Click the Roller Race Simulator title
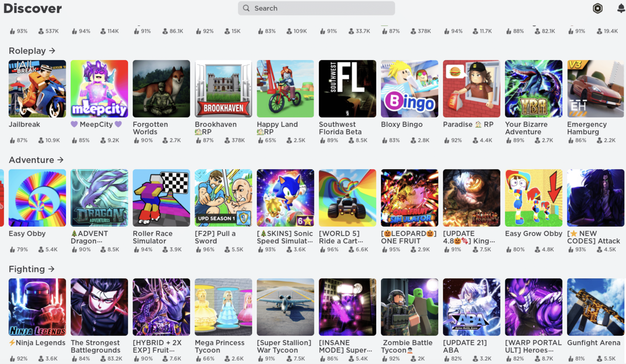Image resolution: width=626 pixels, height=364 pixels. point(153,237)
